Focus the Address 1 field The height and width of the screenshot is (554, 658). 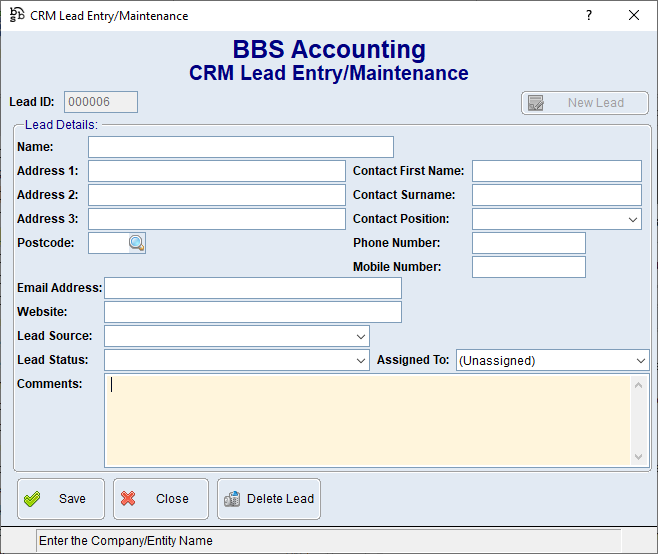tap(217, 171)
